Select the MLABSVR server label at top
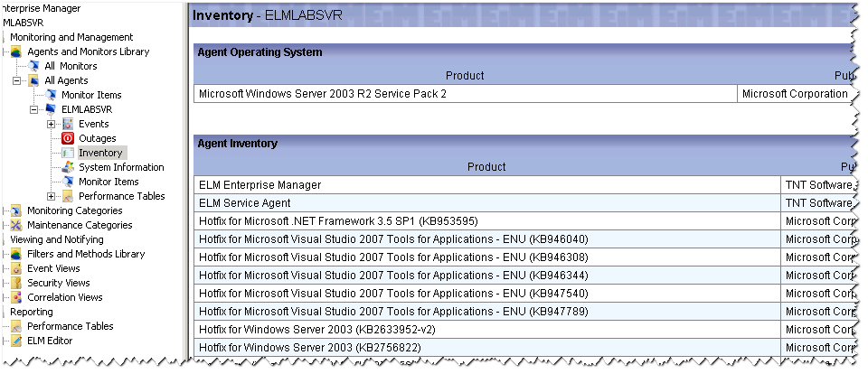Viewport: 868px width, 374px height. click(x=24, y=23)
